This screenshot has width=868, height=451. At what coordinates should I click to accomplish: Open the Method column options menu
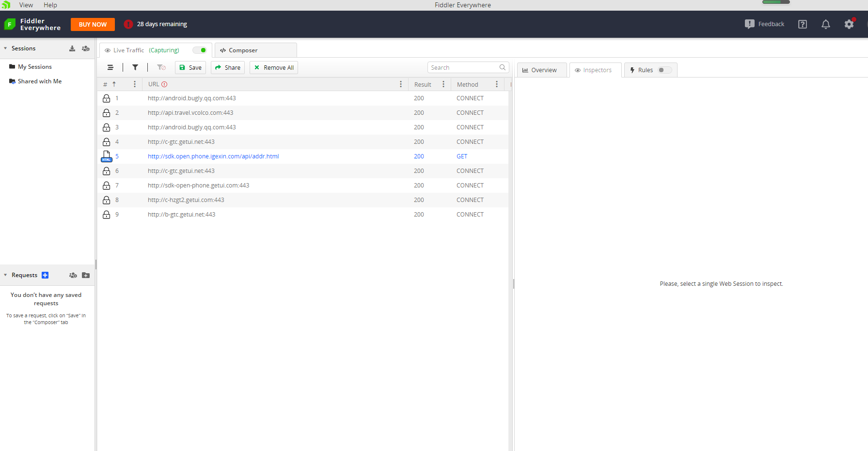[x=497, y=84]
